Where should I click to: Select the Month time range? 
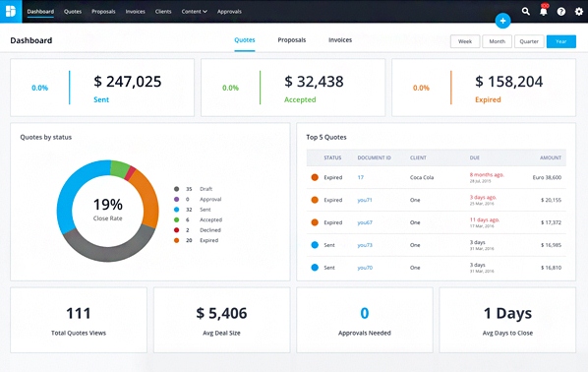click(497, 41)
